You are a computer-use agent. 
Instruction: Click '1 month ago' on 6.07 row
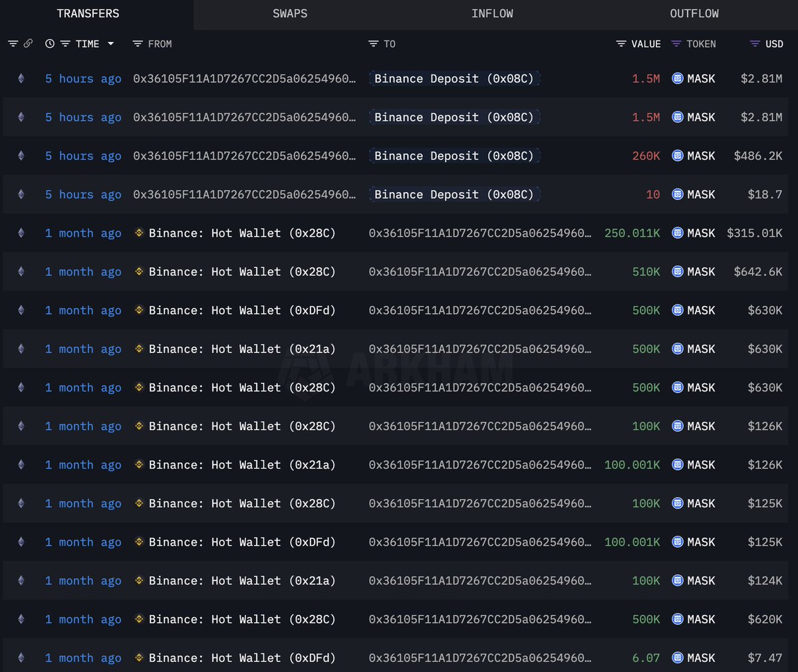coord(83,657)
